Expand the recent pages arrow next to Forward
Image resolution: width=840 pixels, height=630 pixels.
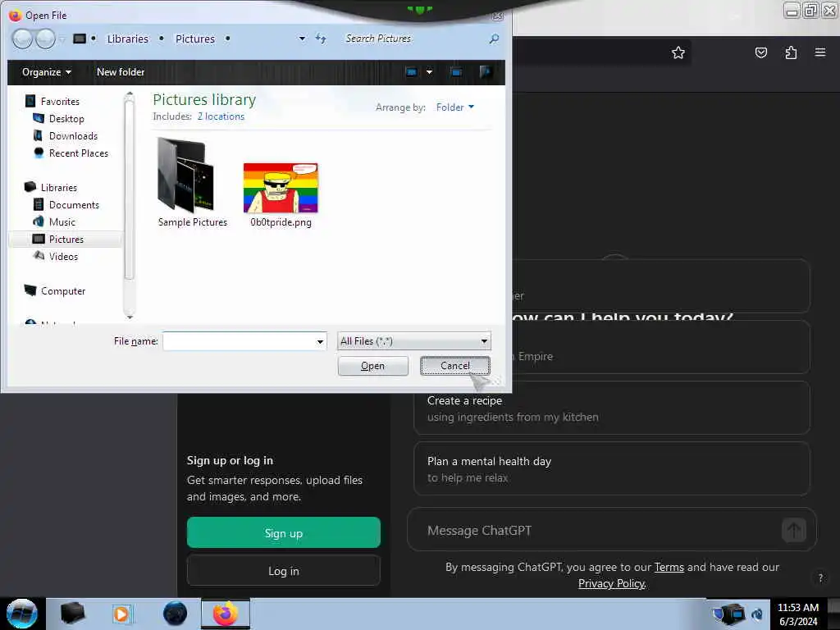tap(62, 39)
